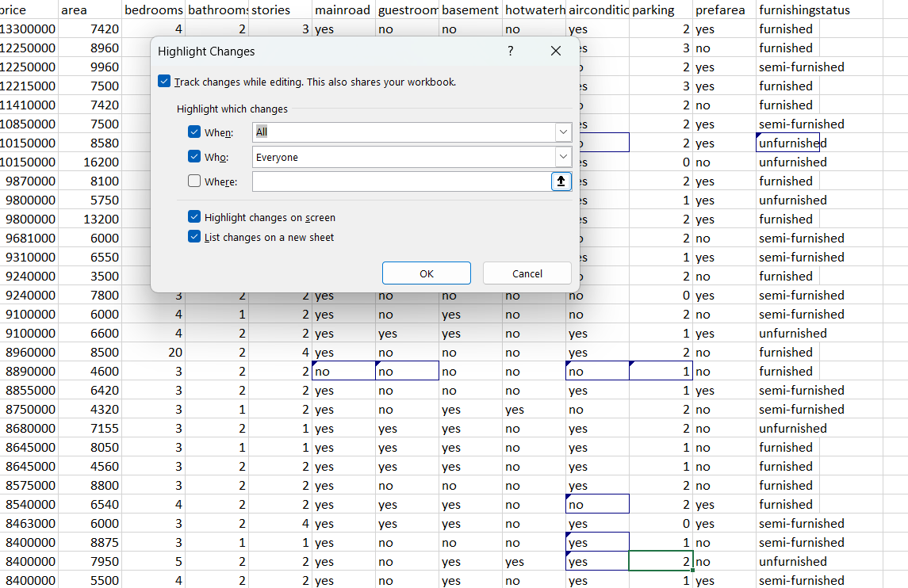Viewport: 908px width, 588px height.
Task: Click area cell 4320
Action: [x=90, y=410]
